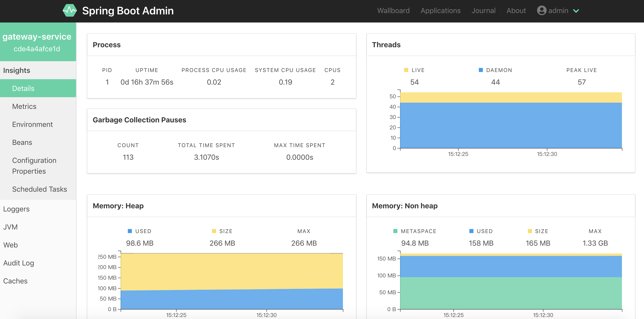Click the yellow SIZE heap legend swatch
The height and width of the screenshot is (319, 644).
(x=214, y=231)
